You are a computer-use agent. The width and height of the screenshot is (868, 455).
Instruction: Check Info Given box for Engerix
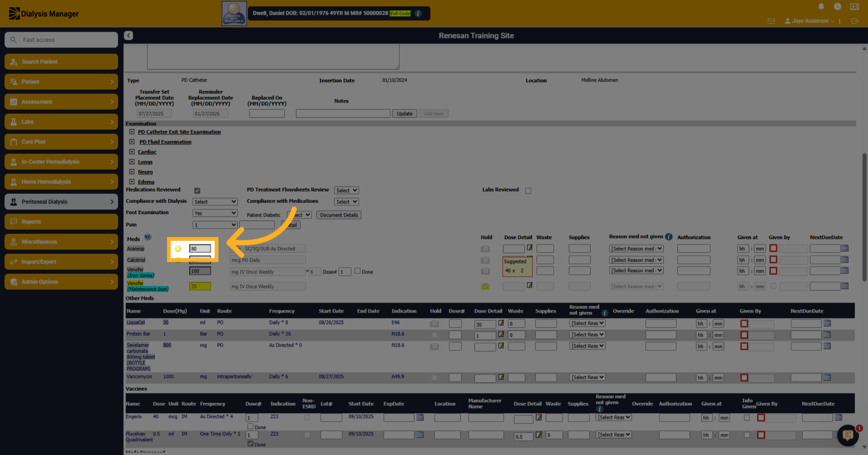pyautogui.click(x=747, y=418)
